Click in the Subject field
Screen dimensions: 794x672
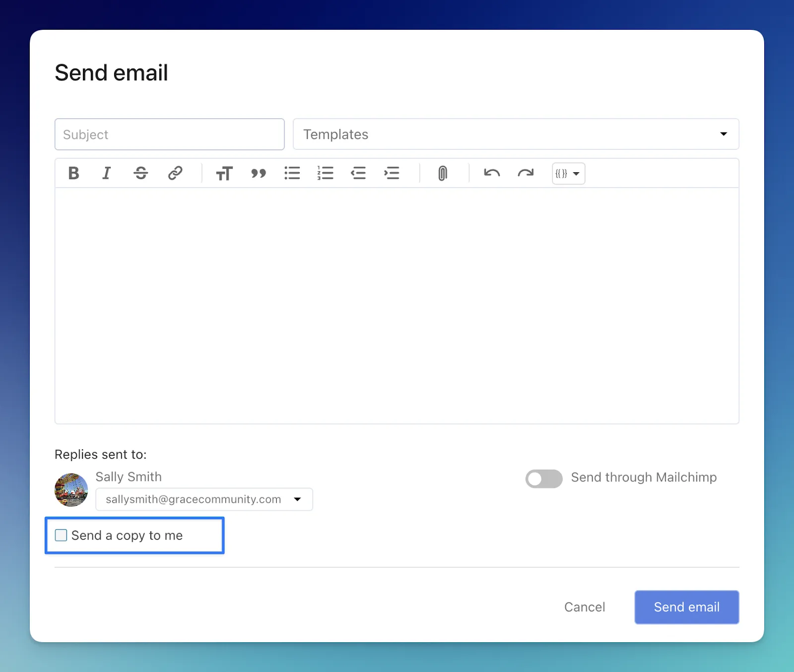(169, 134)
